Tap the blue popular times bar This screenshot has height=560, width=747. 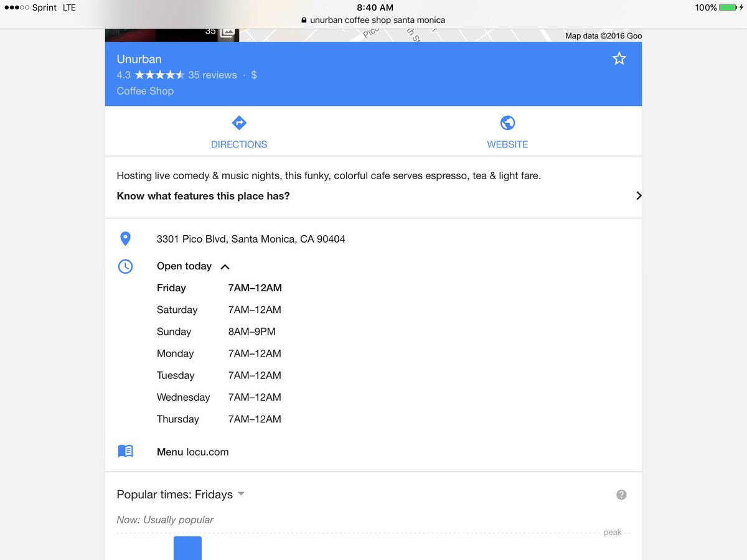[x=187, y=548]
